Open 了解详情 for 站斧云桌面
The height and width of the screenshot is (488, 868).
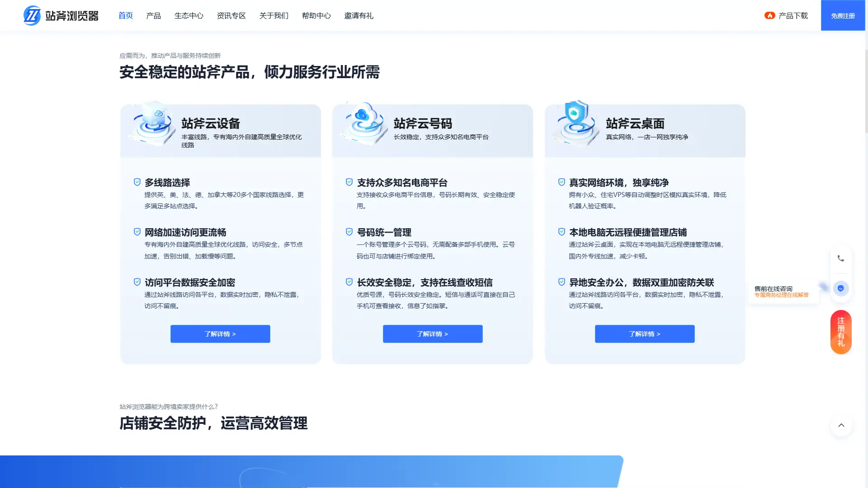coord(645,333)
